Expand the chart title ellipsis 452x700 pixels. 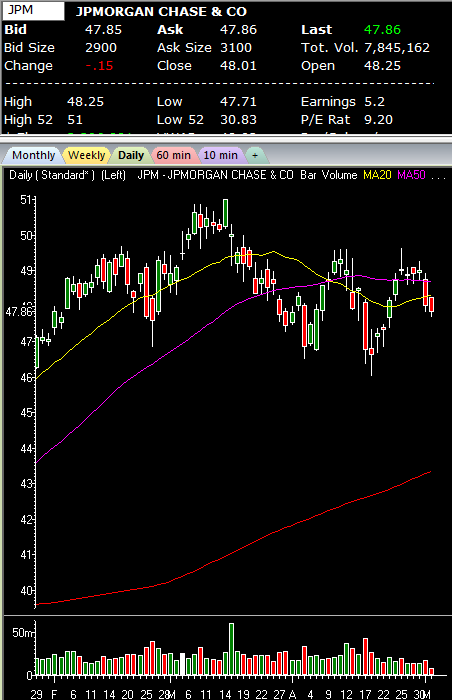click(x=439, y=176)
